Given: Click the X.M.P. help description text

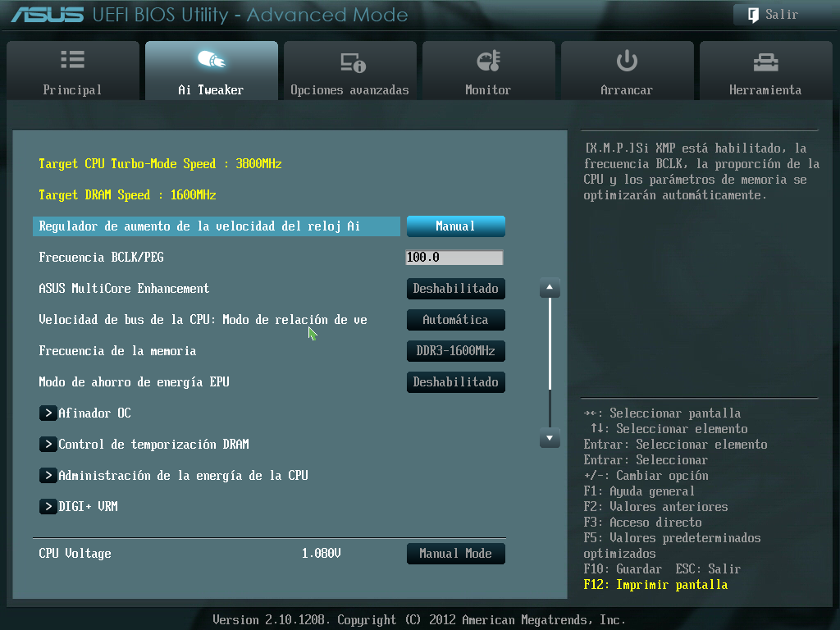Looking at the screenshot, I should coord(702,171).
